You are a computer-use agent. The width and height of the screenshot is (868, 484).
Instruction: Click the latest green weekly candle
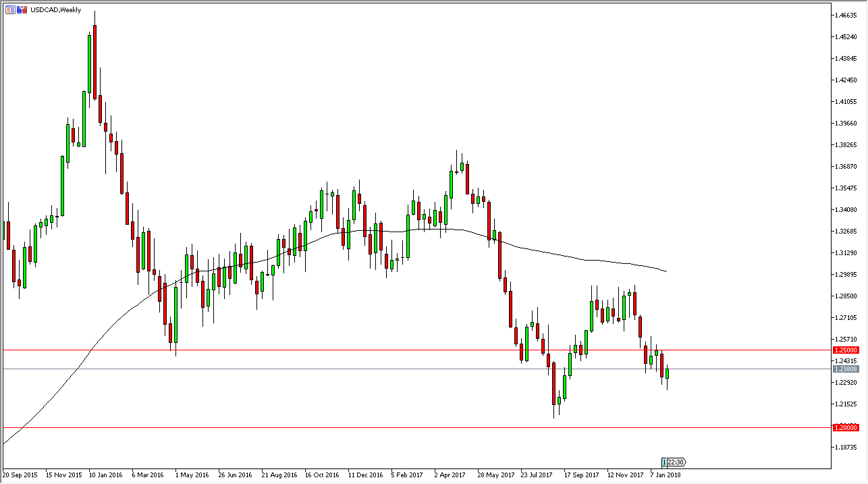click(667, 373)
